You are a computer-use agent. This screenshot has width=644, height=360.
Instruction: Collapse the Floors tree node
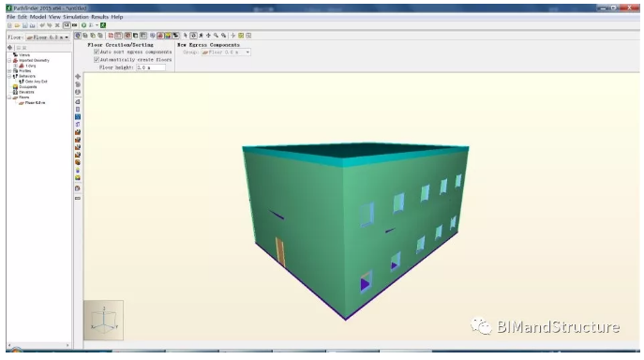10,97
